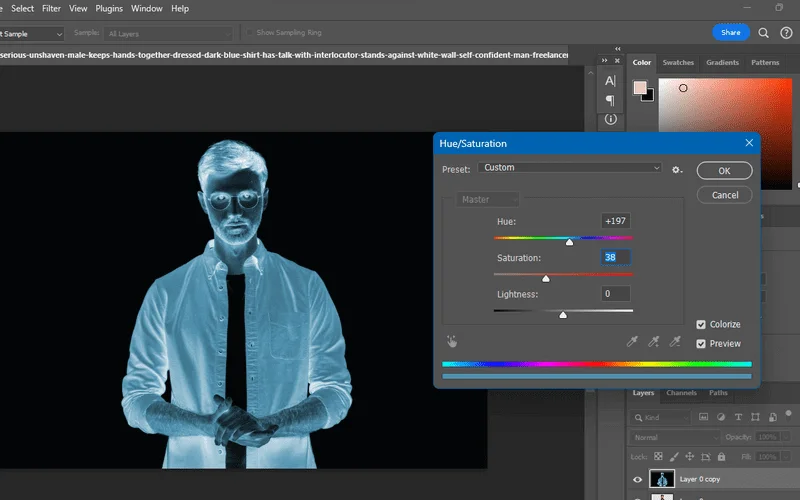Screen dimensions: 800x500
Task: Select the first eyedropper in Hue/Saturation
Action: click(x=632, y=341)
